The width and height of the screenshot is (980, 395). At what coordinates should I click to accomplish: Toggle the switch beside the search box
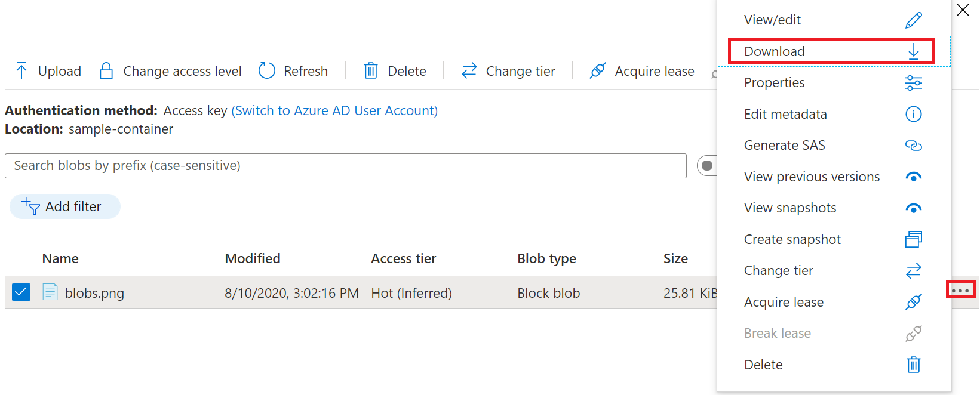coord(708,166)
